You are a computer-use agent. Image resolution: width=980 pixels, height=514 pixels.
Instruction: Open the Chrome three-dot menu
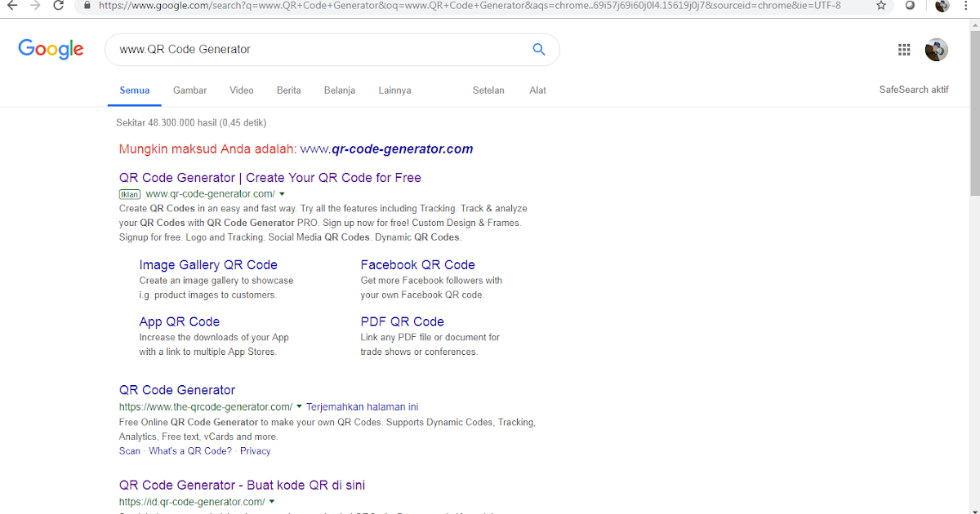tap(966, 5)
